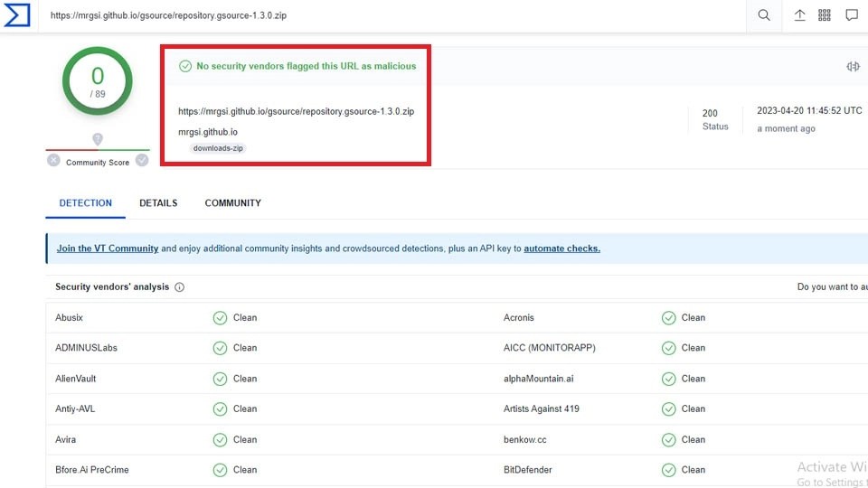Click the Clean check icon for Avira
868x488 pixels.
(220, 439)
